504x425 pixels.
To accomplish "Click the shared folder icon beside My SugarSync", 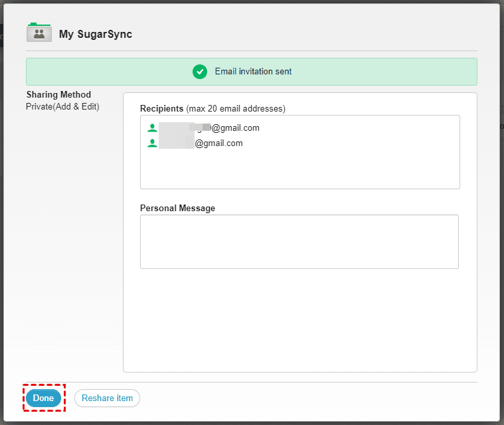I will [x=39, y=33].
